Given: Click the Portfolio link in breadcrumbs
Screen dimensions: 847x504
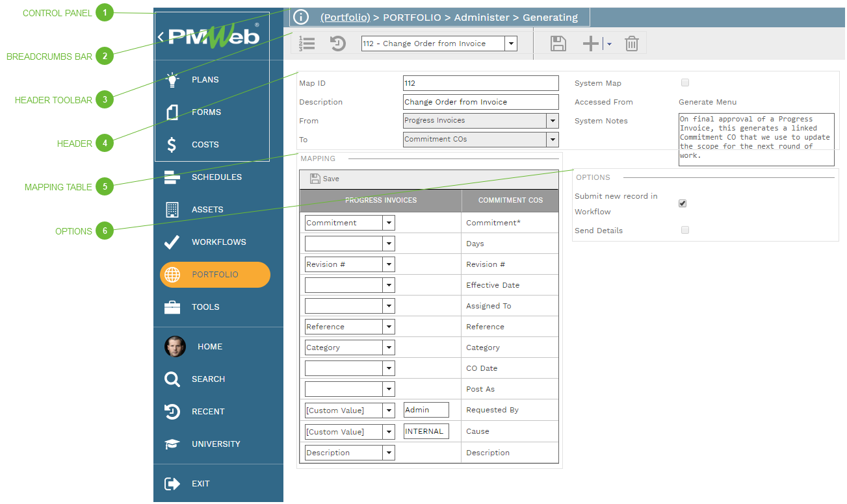Looking at the screenshot, I should pos(345,18).
